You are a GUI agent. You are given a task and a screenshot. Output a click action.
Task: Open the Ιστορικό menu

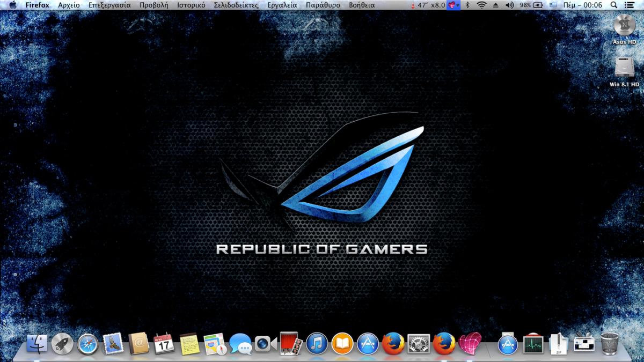click(191, 5)
